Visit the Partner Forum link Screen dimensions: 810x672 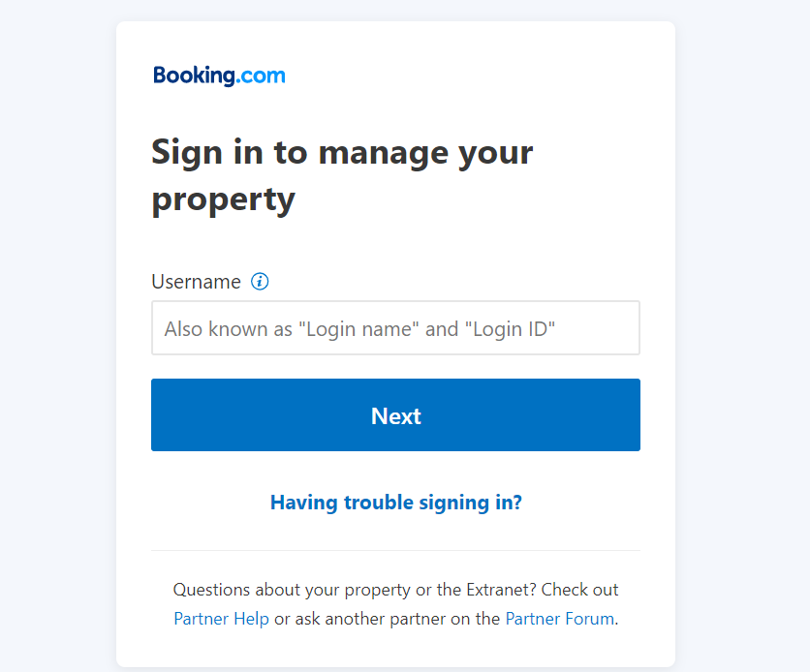pos(559,619)
